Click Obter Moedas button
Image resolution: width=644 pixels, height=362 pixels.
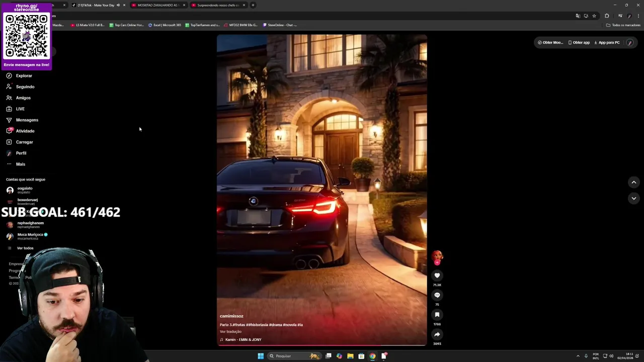[x=550, y=42]
